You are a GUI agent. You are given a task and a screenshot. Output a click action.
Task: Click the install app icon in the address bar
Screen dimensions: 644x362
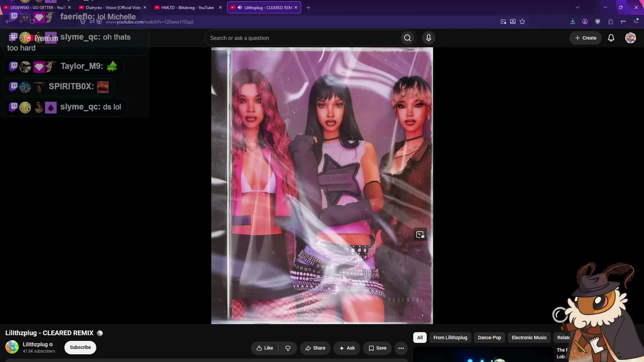(513, 22)
